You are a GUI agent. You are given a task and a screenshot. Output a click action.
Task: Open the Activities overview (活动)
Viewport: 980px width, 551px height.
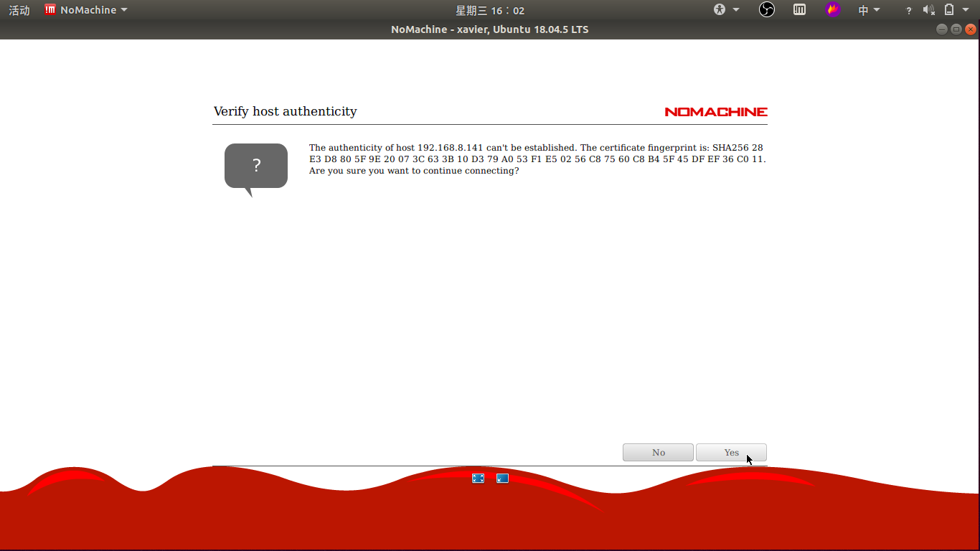pyautogui.click(x=19, y=10)
